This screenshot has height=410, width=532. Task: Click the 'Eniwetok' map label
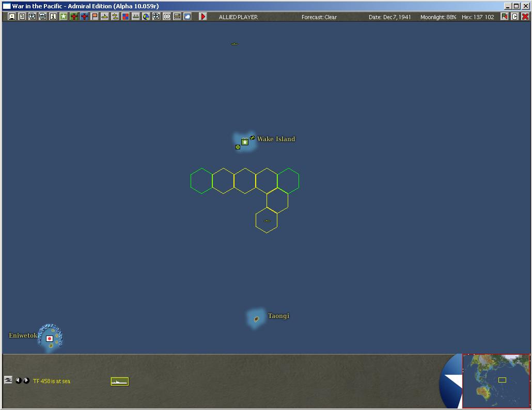coord(23,335)
